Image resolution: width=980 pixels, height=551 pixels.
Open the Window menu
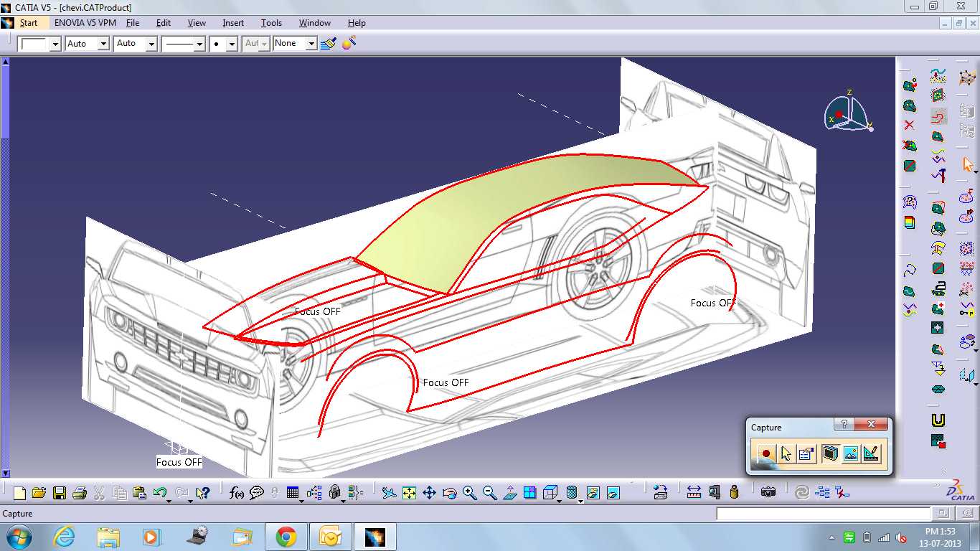pos(315,23)
